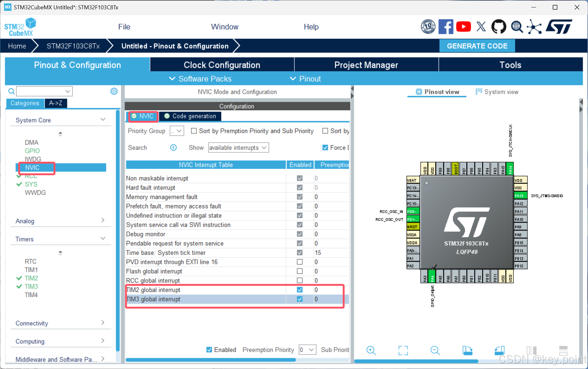Open the YouTube icon link

463,27
